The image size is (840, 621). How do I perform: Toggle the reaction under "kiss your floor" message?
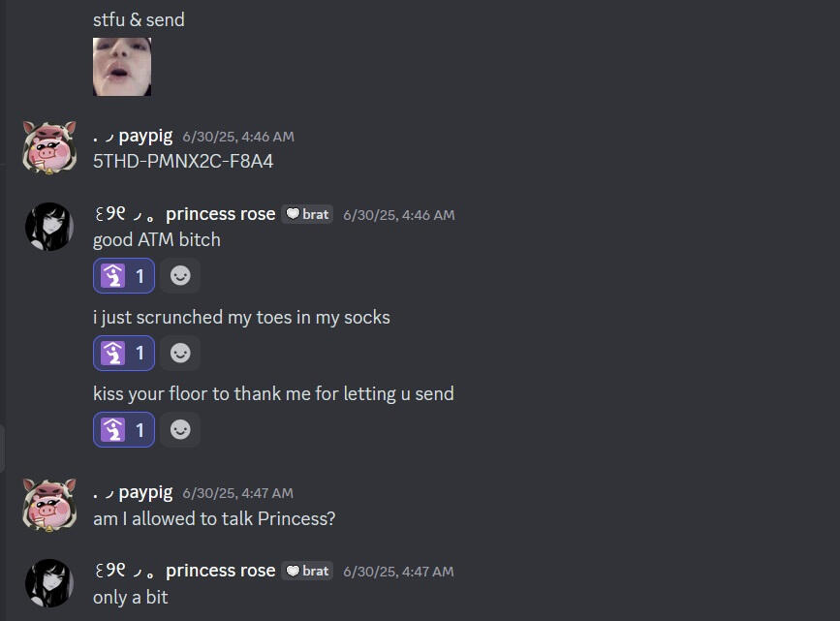click(124, 429)
